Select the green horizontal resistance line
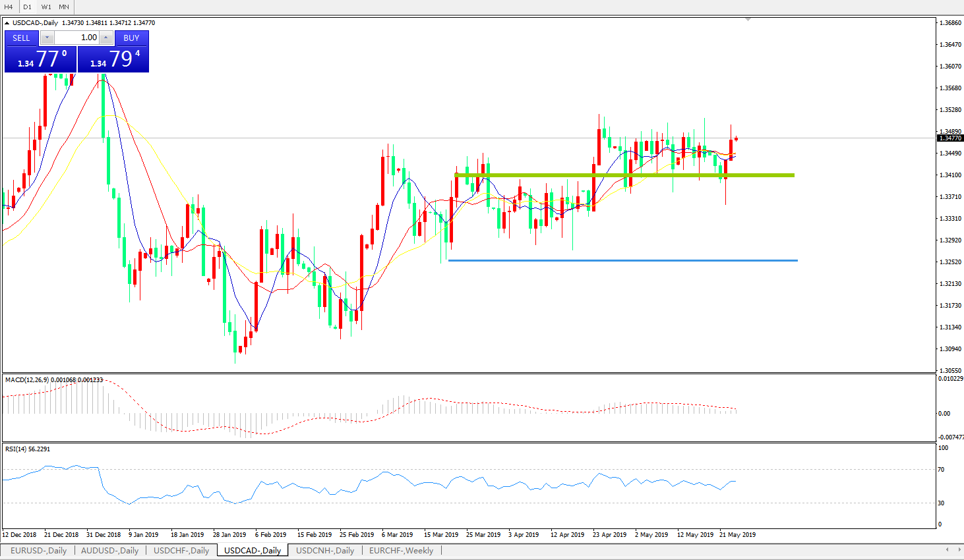The height and width of the screenshot is (560, 964). [x=624, y=175]
